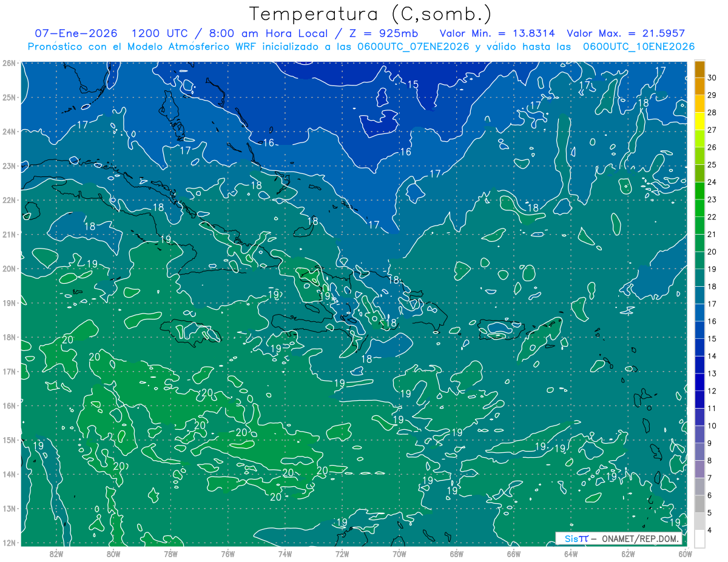Click the '21N' latitude axis label
The image size is (728, 562).
tap(8, 234)
